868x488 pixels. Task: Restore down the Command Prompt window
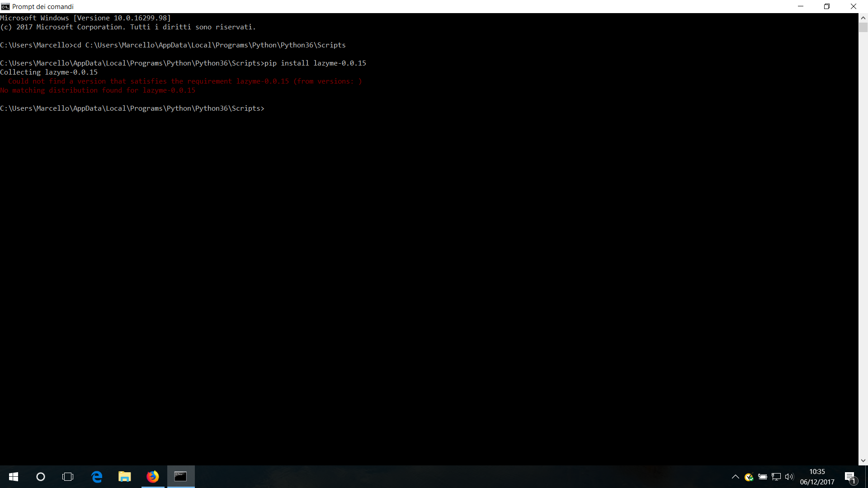point(827,6)
